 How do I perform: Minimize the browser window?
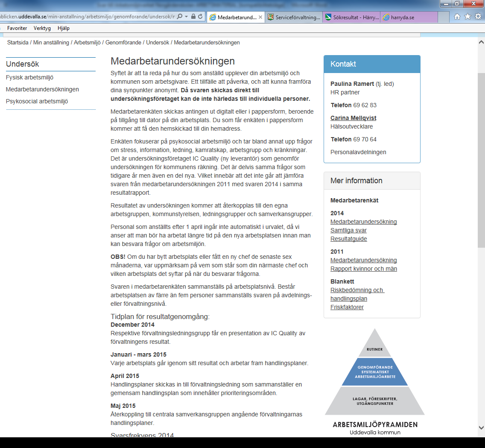[x=446, y=4]
